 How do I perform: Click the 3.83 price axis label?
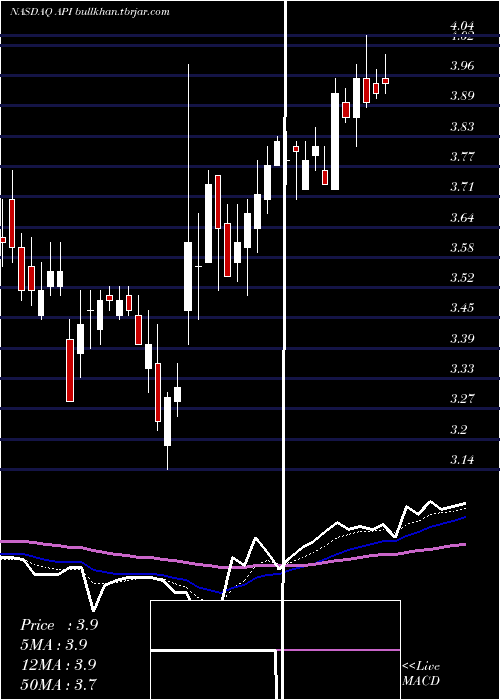[462, 126]
